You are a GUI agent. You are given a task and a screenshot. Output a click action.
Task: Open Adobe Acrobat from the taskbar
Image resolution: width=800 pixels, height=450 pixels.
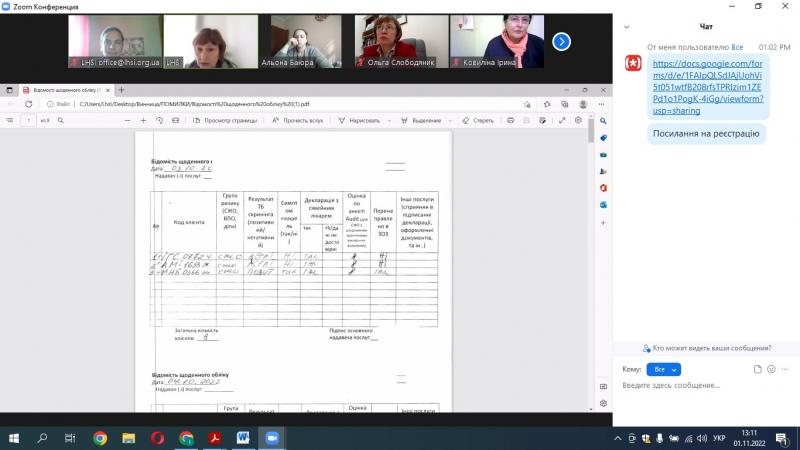coord(213,438)
